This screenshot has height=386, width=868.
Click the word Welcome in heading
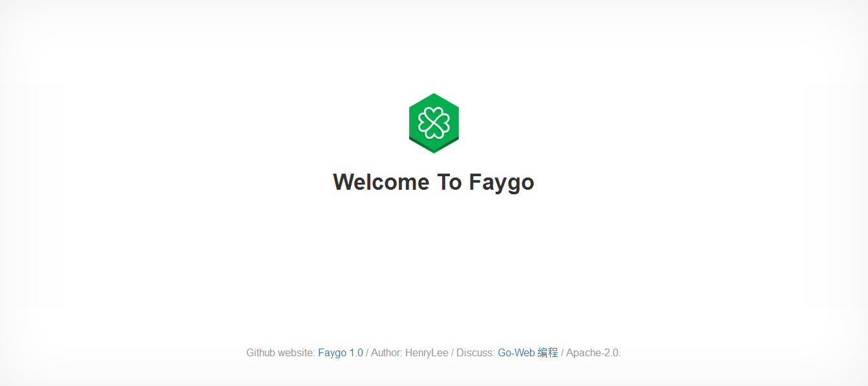pos(381,182)
